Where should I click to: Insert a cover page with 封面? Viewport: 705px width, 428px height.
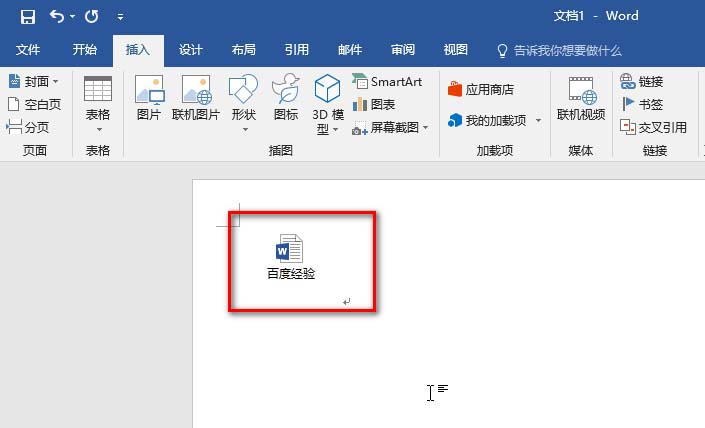click(x=34, y=81)
